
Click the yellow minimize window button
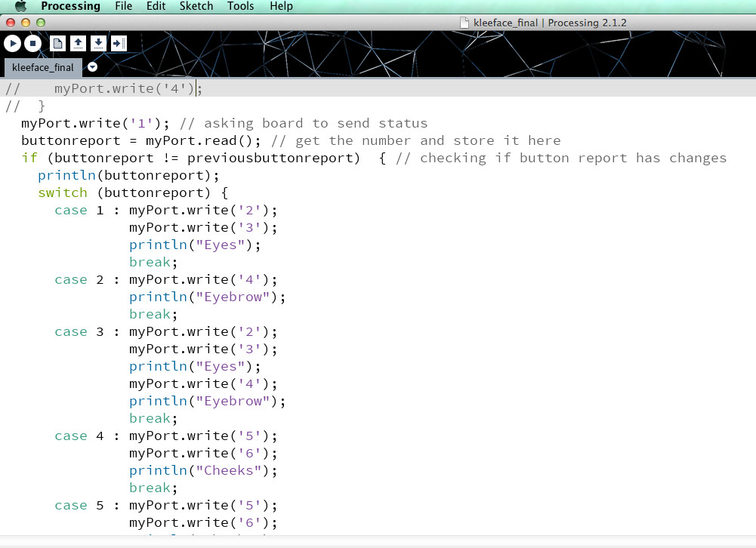pyautogui.click(x=26, y=23)
